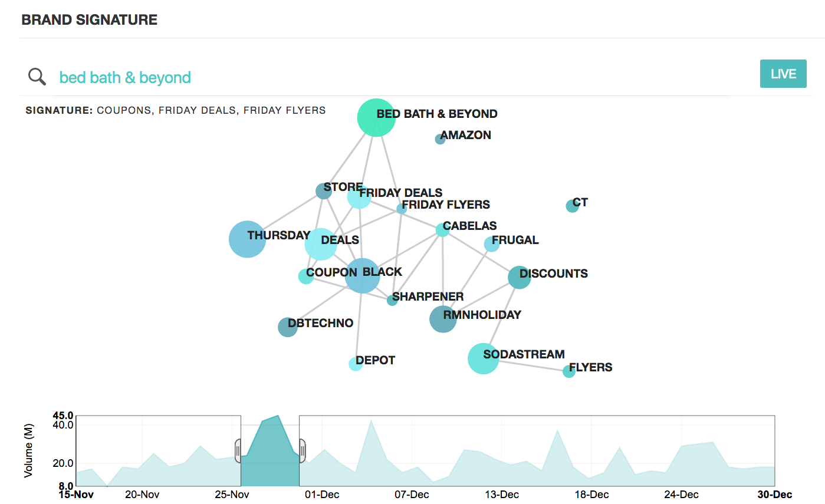Select the FRUGAL node bubble
825x504 pixels.
(491, 244)
